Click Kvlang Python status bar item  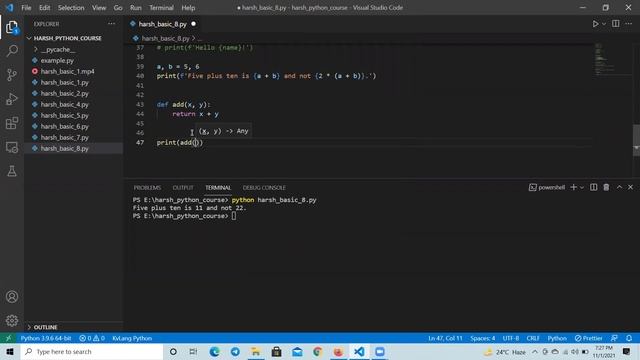point(132,338)
